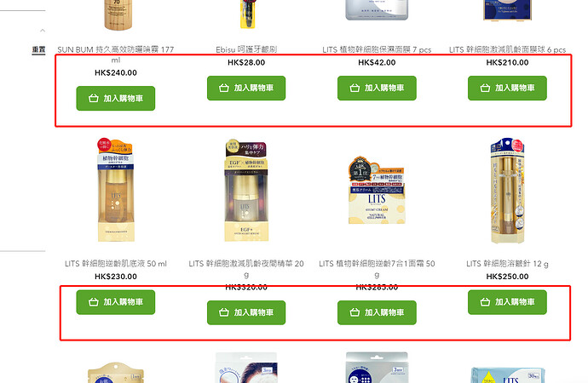Click the 重置 reset filter link
Viewport: 588px width, 383px height.
[38, 49]
